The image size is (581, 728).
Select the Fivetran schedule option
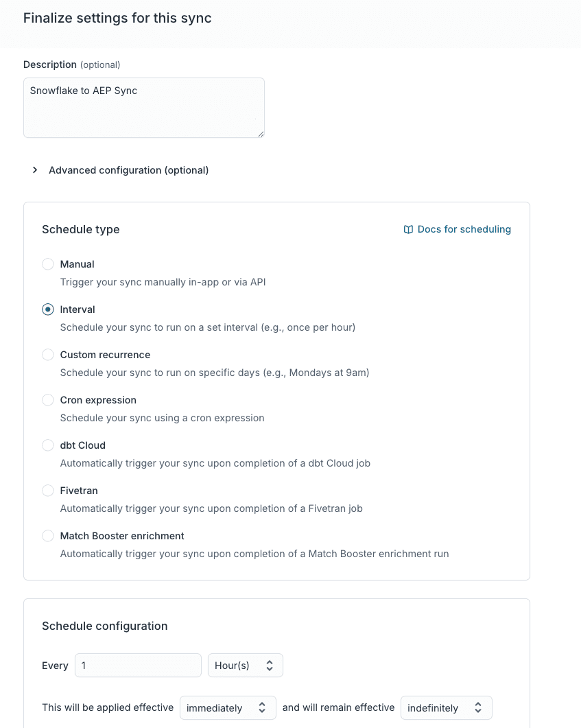point(48,491)
